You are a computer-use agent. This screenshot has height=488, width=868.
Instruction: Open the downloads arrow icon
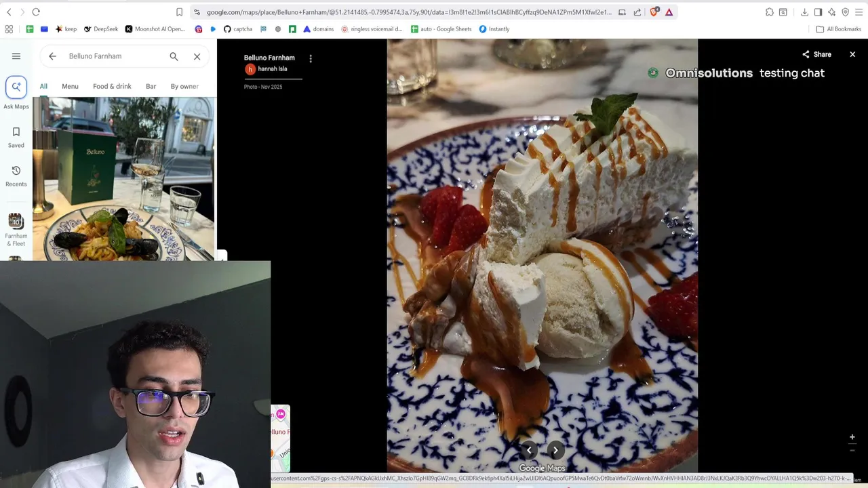point(804,12)
